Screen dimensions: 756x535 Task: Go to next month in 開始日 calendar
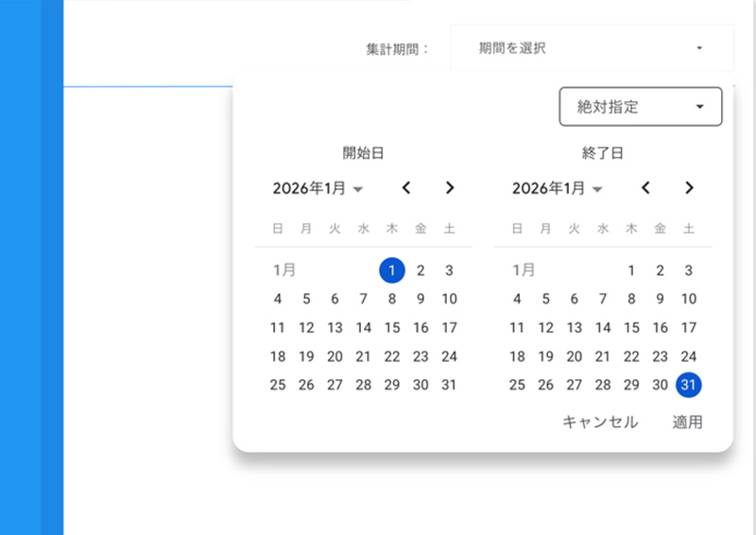click(x=450, y=188)
